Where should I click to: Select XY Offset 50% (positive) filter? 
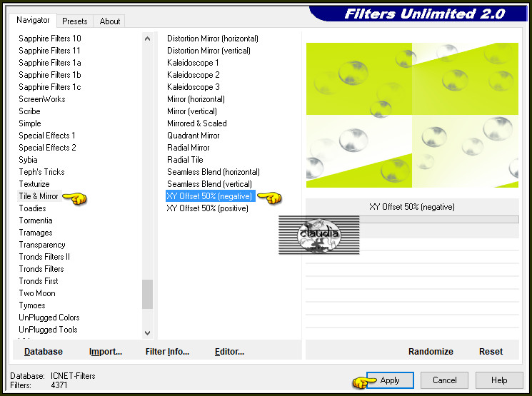(x=207, y=208)
